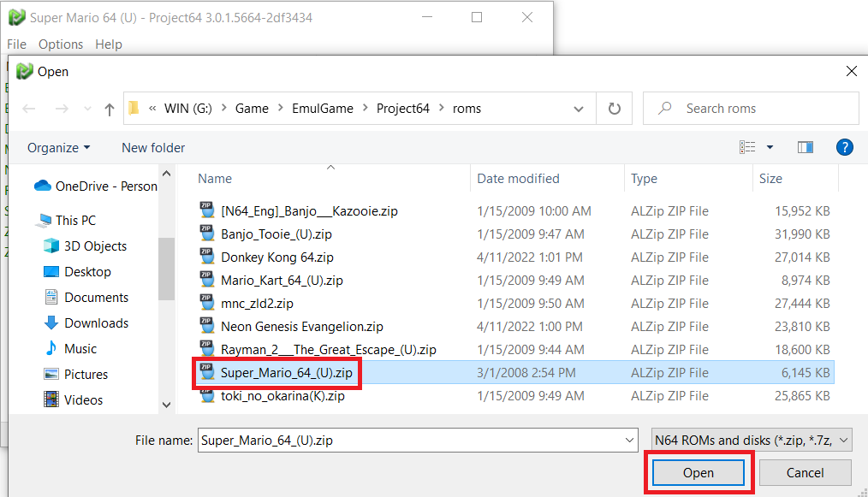Open the N64 ROMs file type dropdown

tap(752, 441)
